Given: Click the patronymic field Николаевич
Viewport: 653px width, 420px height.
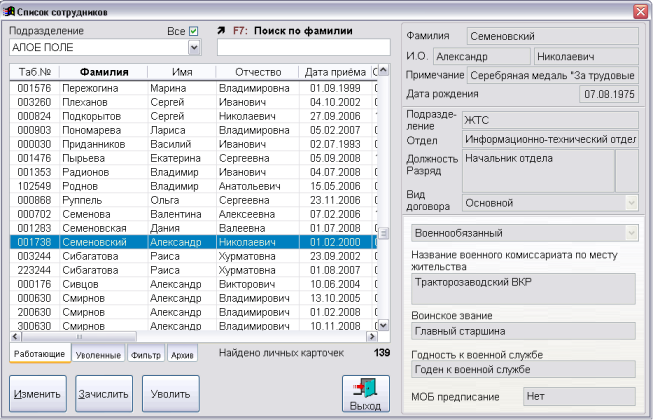Looking at the screenshot, I should pos(586,57).
